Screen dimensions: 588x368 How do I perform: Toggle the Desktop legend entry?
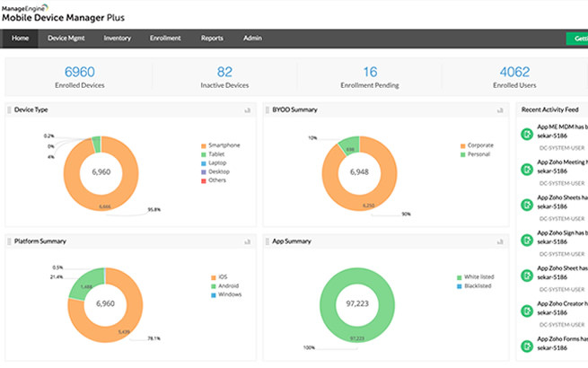215,171
